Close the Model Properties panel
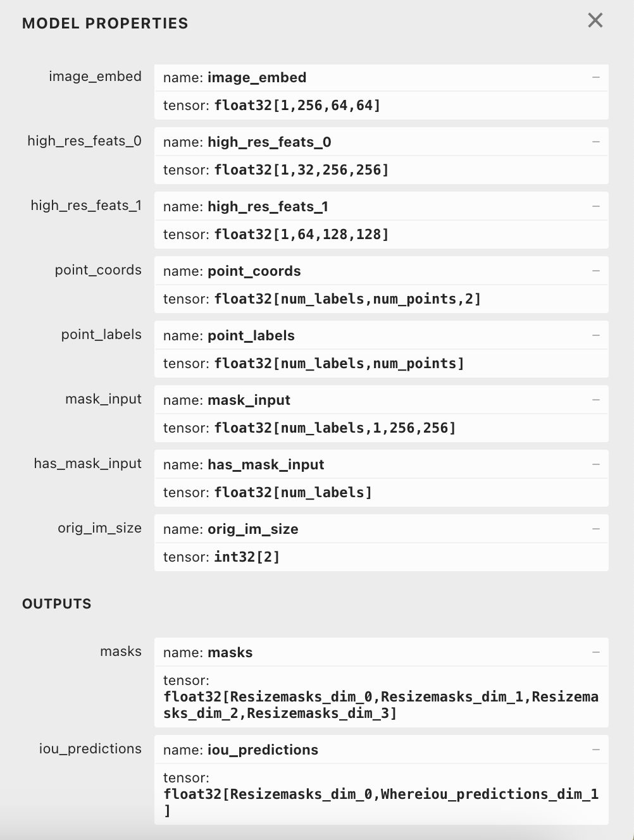634x840 pixels. 595,20
